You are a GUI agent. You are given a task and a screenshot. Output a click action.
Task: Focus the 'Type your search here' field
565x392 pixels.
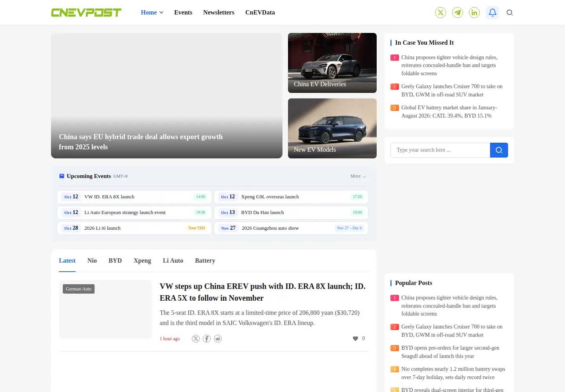[440, 150]
